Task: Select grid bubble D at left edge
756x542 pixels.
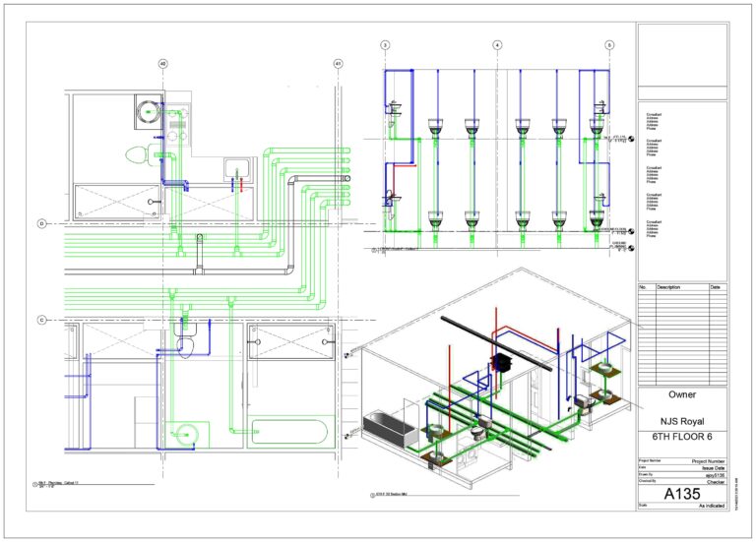Action: coord(42,223)
